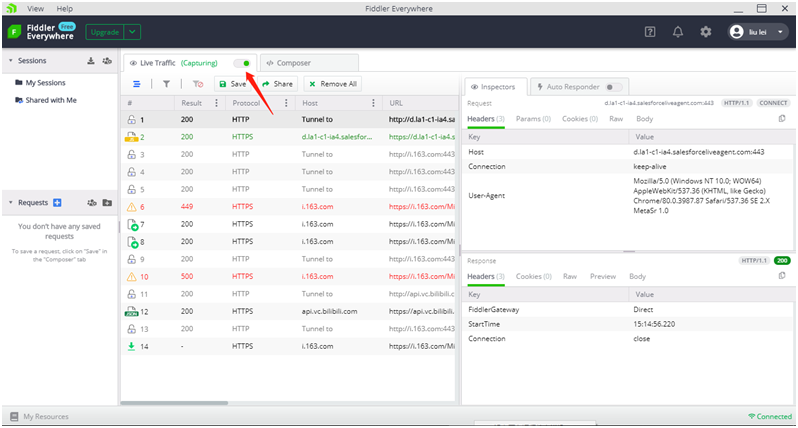
Task: Click the Save button
Action: pos(234,84)
